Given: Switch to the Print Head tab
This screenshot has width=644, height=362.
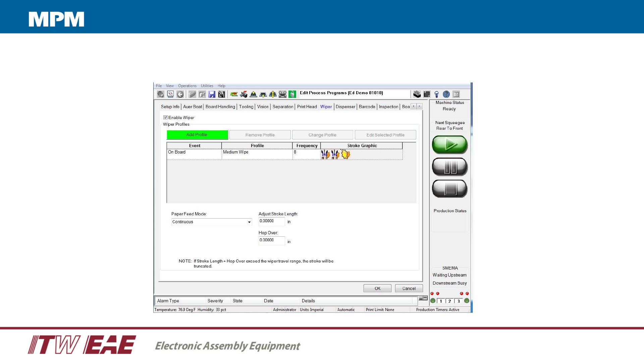Looking at the screenshot, I should coord(307,107).
